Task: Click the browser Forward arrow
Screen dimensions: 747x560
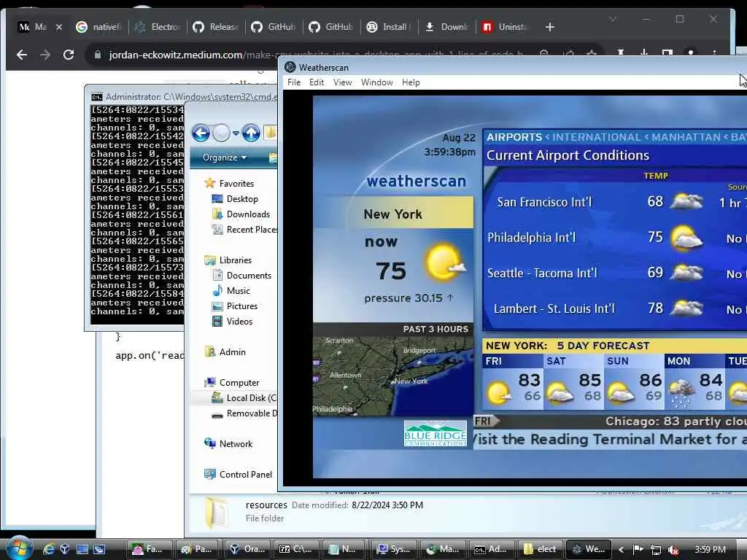Action: 45,55
